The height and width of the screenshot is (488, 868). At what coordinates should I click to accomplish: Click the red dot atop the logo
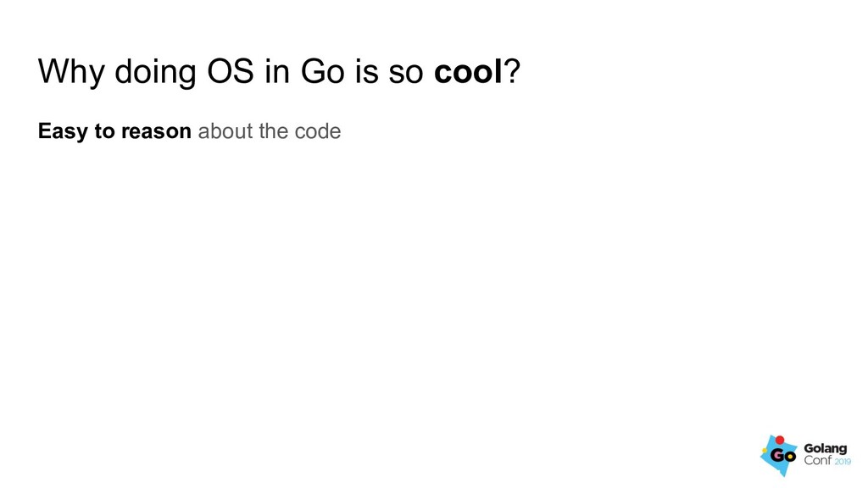coord(780,440)
